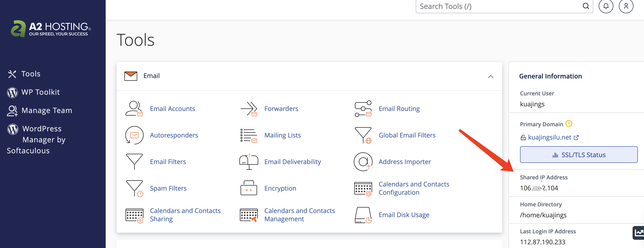Click the Email section title text
Image resolution: width=644 pixels, height=248 pixels.
click(x=151, y=76)
